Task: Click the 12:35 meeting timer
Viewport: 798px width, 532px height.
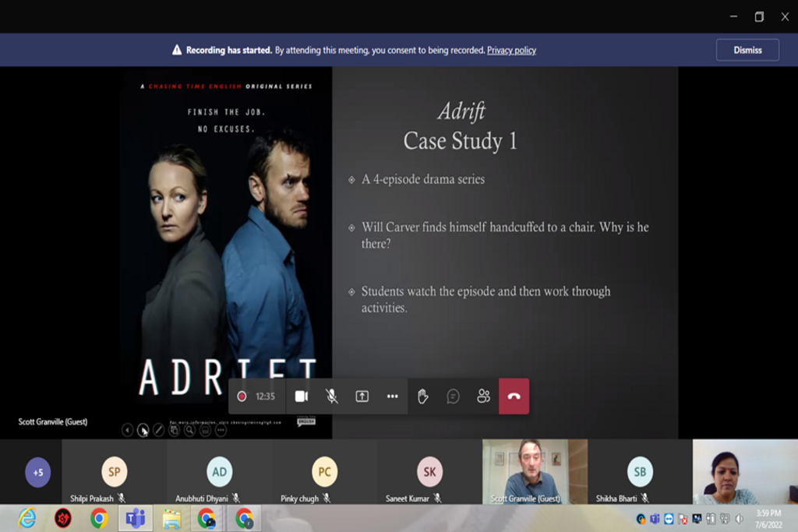Action: 265,396
